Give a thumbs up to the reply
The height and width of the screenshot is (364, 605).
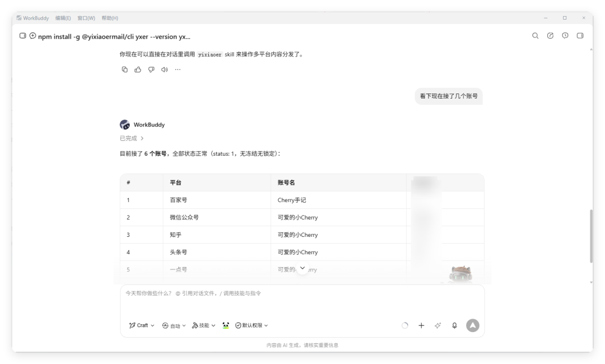coord(138,70)
